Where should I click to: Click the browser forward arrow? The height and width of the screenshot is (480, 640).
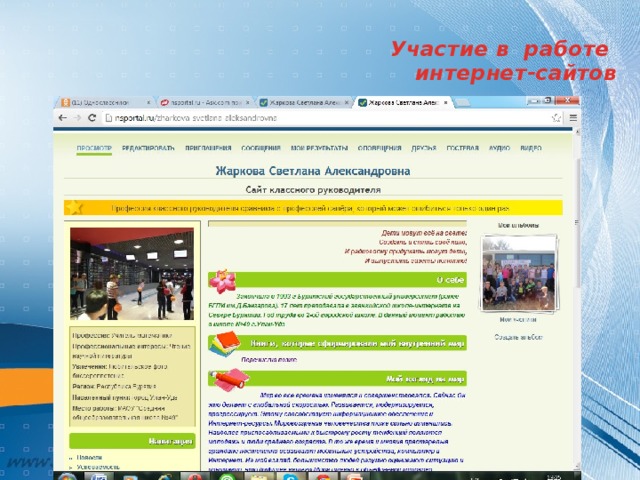tap(78, 118)
